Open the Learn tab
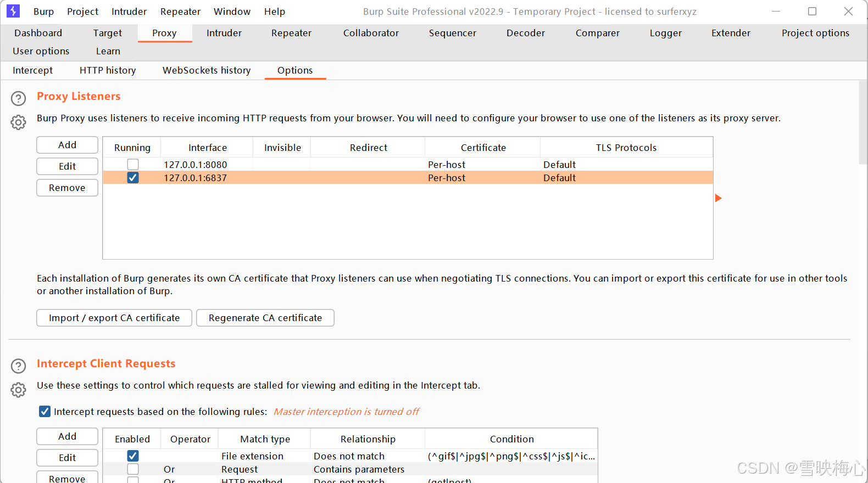 click(108, 51)
